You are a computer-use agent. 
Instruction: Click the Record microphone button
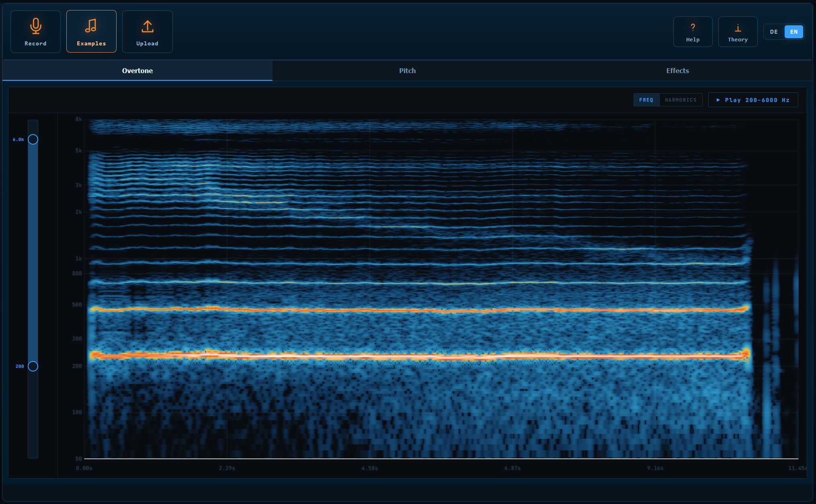(x=35, y=32)
